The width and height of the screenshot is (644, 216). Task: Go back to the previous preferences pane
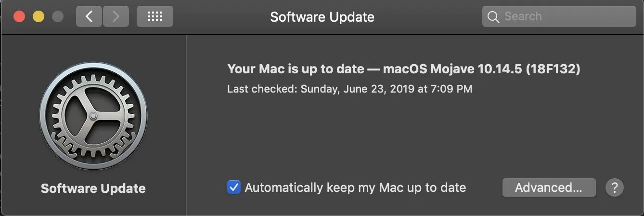point(89,17)
